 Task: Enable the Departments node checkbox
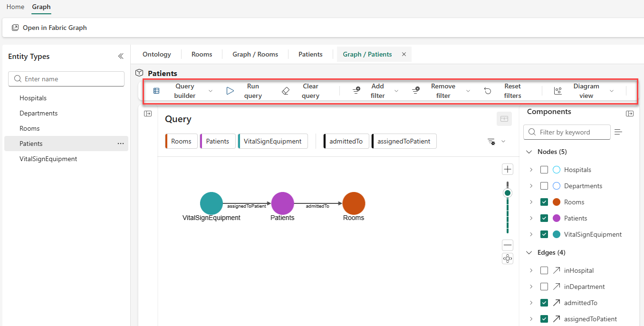(544, 186)
